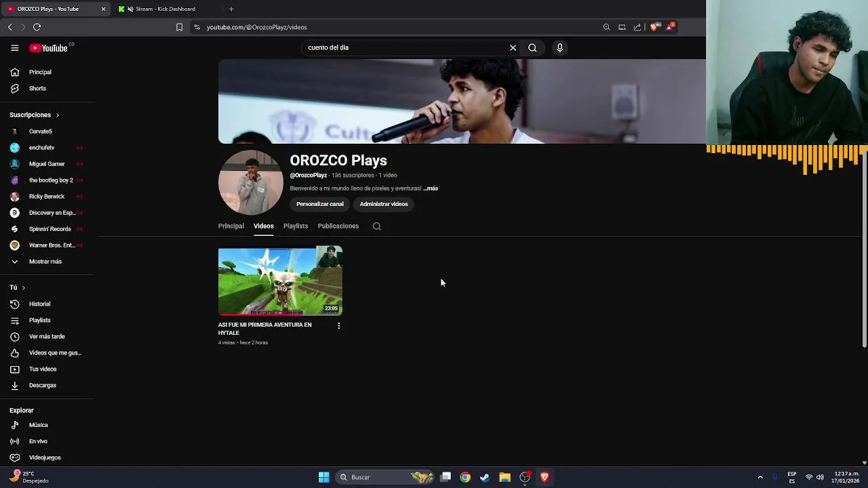
Task: Open Chrome from the taskbar
Action: (465, 477)
